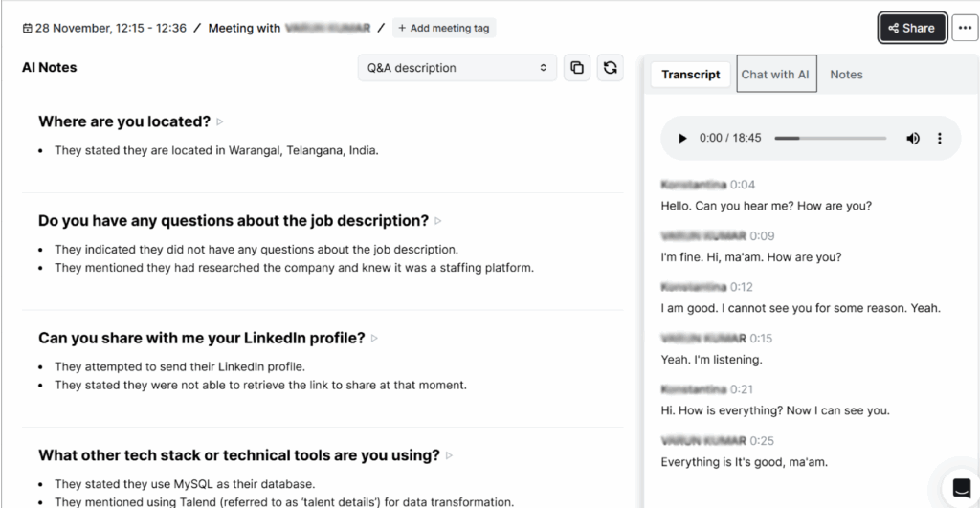Screen dimensions: 980x508
Task: Click transcript line 'Now I can see you.'
Action: pyautogui.click(x=775, y=410)
